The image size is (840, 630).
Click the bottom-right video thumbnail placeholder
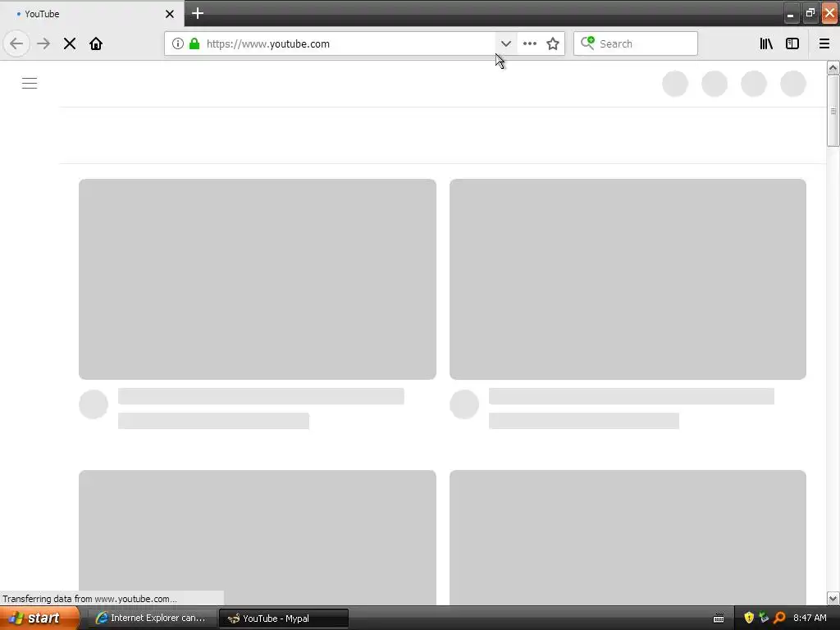pos(628,537)
